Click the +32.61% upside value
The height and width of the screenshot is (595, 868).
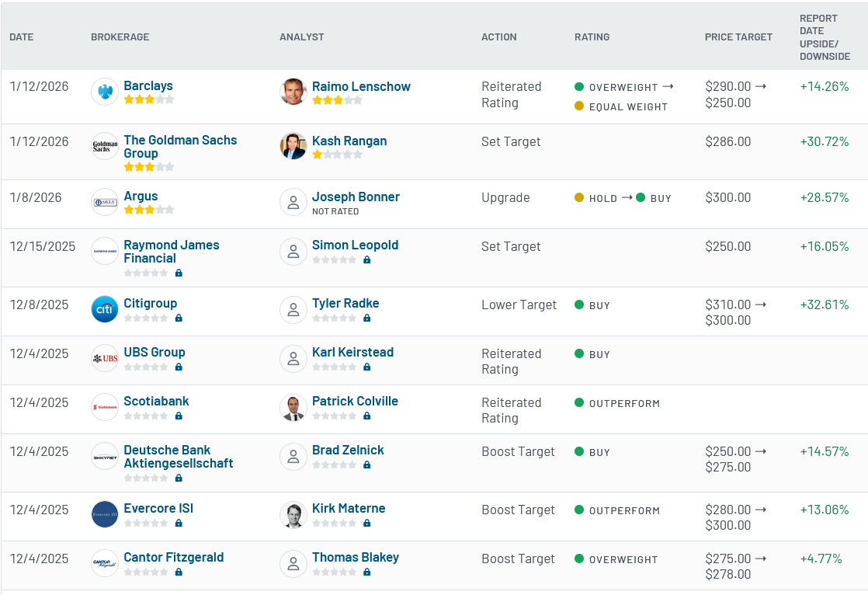(x=825, y=304)
